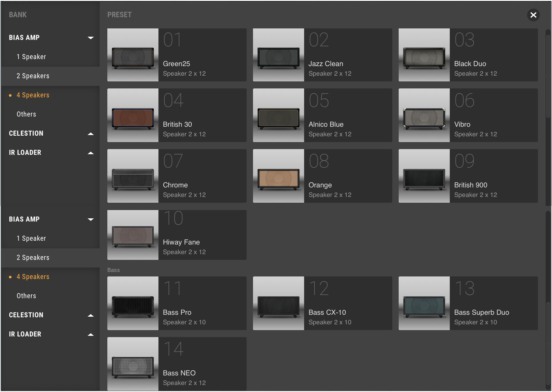Open Others in the upper bank list
The image size is (552, 392).
50,114
